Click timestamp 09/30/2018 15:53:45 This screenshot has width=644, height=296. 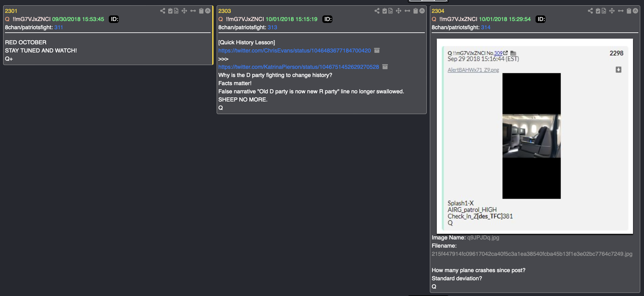pos(78,19)
